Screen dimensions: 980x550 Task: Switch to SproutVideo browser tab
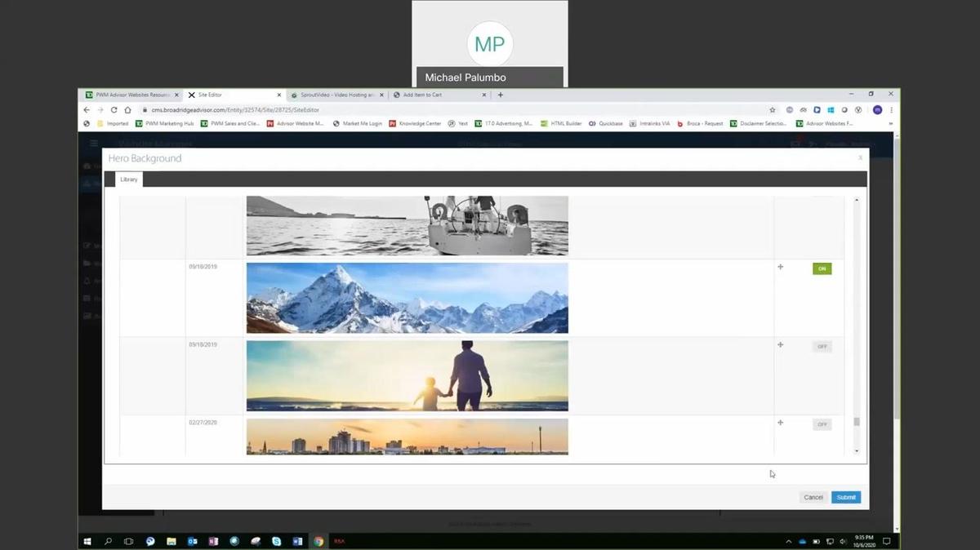[x=336, y=95]
